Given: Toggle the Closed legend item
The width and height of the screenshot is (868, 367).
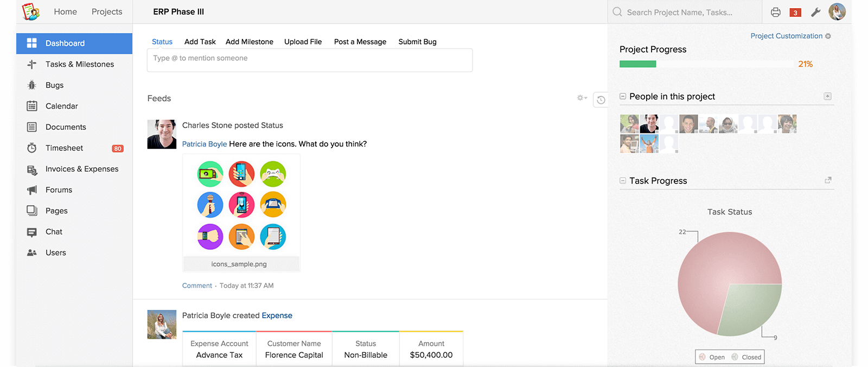Looking at the screenshot, I should click(x=746, y=357).
